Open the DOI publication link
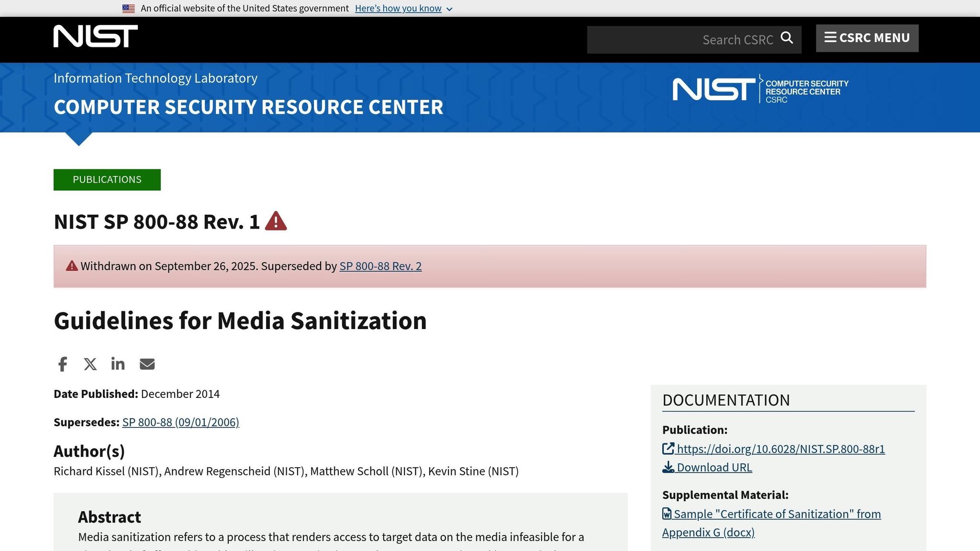Screen dimensions: 980x551 tap(781, 449)
